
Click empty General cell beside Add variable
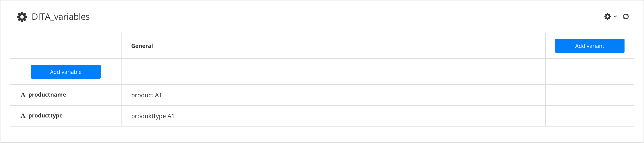tap(333, 72)
